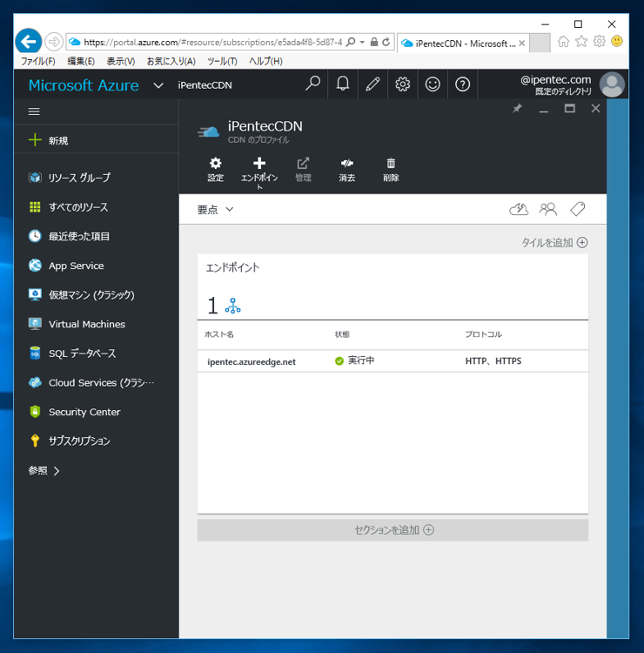Click 新規 to create a new resource
This screenshot has width=644, height=653.
(96, 140)
